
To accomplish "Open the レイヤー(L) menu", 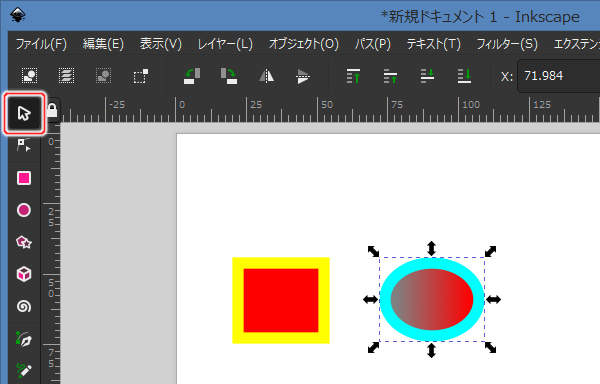I will (225, 44).
